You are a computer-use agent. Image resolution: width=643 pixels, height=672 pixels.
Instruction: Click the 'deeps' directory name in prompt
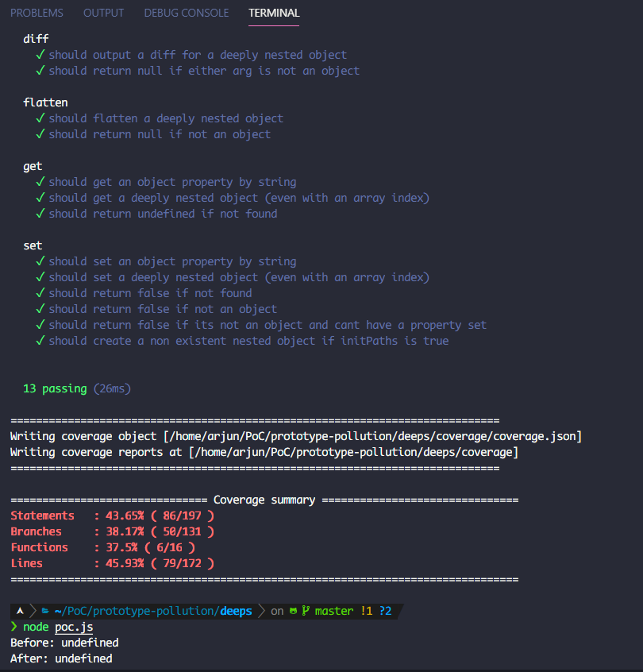coord(236,611)
